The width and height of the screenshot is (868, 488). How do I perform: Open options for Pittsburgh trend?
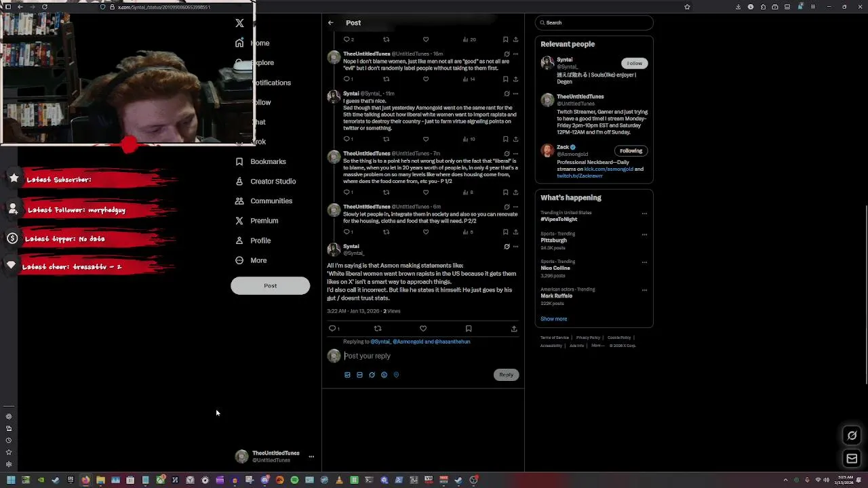[x=644, y=235]
